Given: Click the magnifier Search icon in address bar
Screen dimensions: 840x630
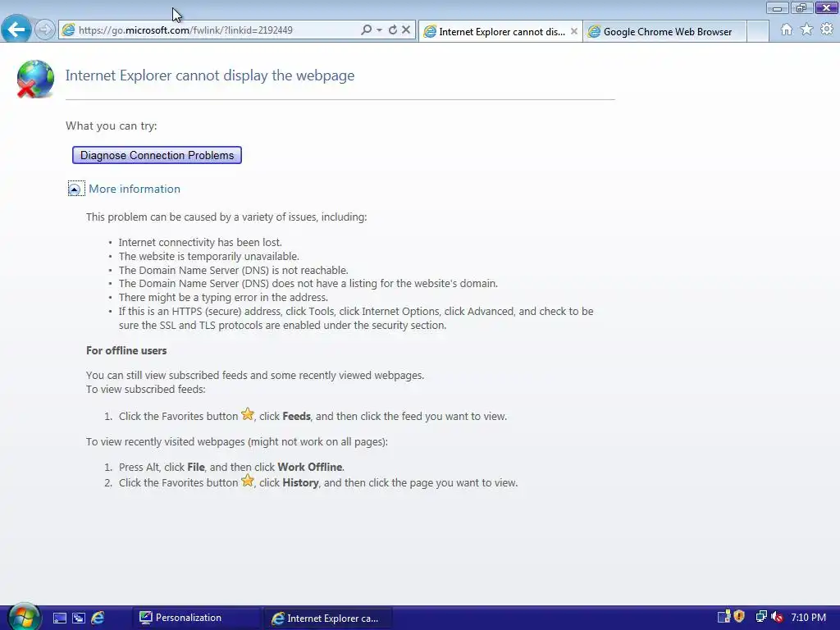Looking at the screenshot, I should 366,30.
